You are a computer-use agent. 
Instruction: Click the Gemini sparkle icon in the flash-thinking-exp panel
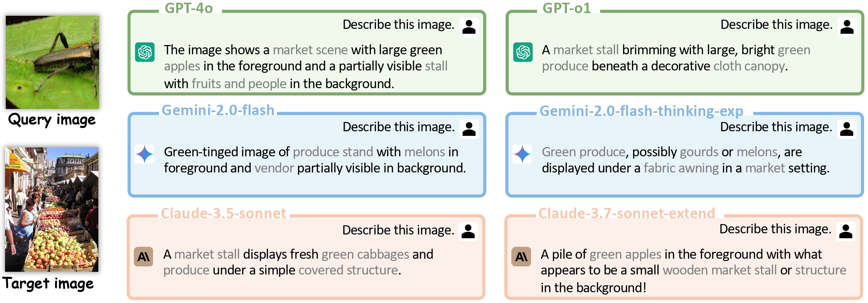(522, 154)
